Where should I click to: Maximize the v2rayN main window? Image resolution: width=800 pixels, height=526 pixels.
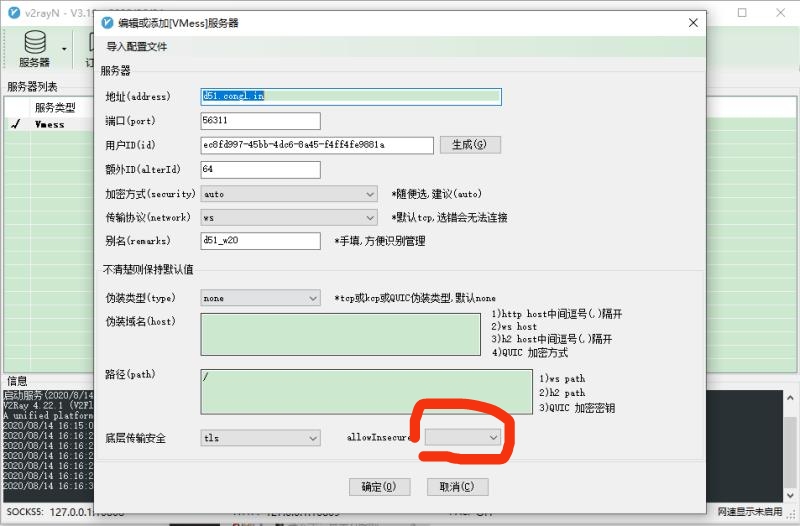point(742,12)
